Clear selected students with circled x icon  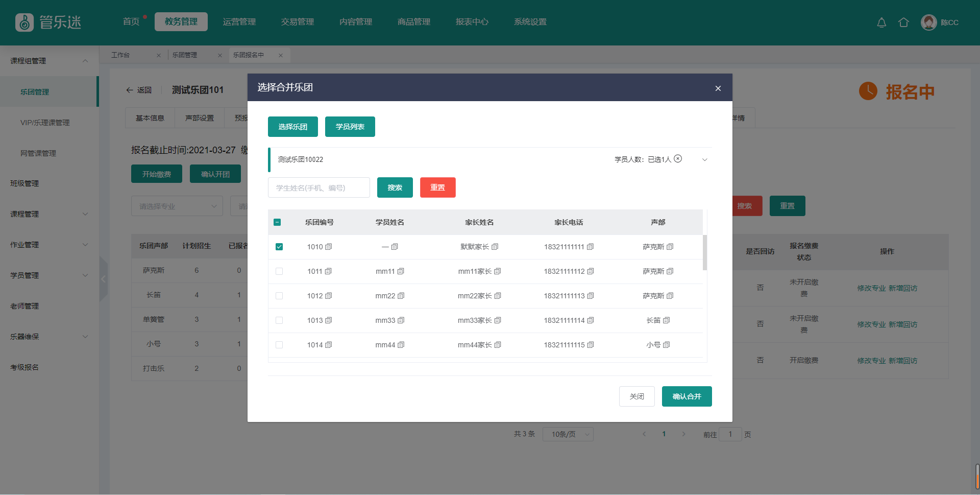tap(678, 159)
